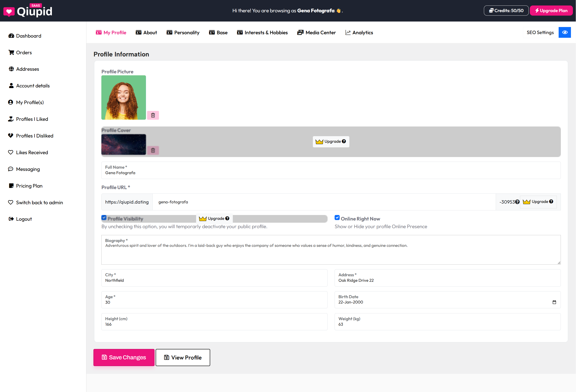Screen dimensions: 576x392
Task: Click the Dashboard gauge icon in sidebar
Action: (x=11, y=36)
